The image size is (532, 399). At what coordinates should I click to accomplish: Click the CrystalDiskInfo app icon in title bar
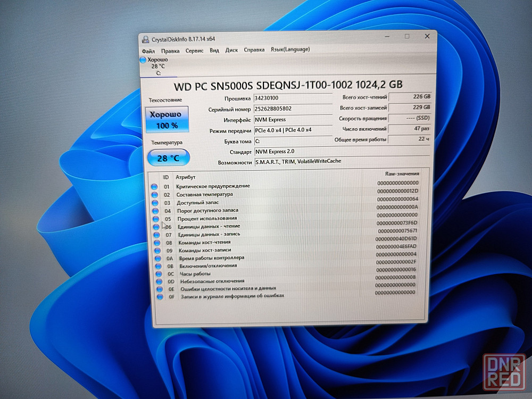coord(145,39)
